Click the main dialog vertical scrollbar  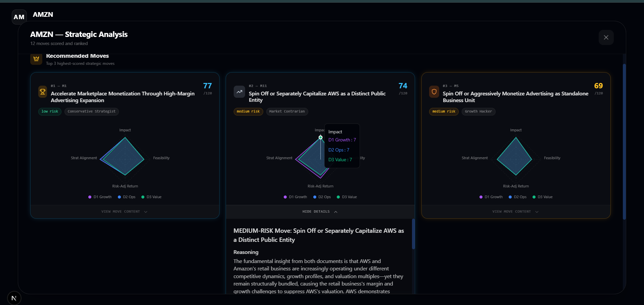[x=624, y=141]
